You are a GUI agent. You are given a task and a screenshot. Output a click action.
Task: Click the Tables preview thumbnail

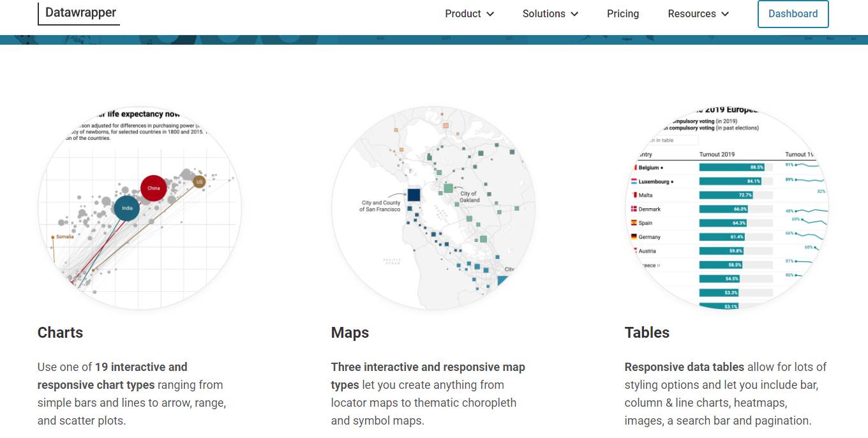click(727, 208)
